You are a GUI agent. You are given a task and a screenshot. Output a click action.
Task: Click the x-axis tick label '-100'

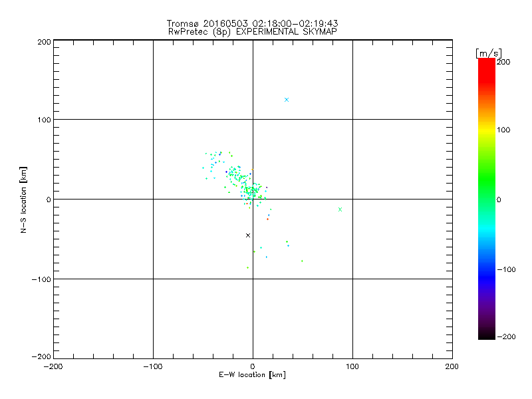(153, 366)
